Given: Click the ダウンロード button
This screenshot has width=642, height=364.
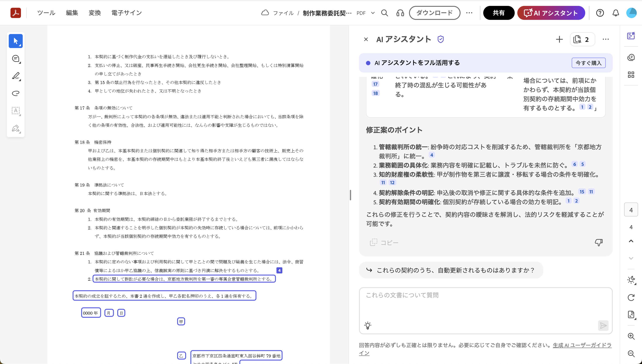Looking at the screenshot, I should pyautogui.click(x=434, y=13).
